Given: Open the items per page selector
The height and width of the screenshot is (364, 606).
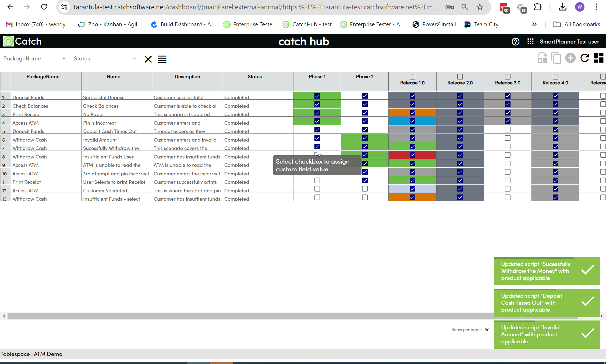Looking at the screenshot, I should pos(487,330).
